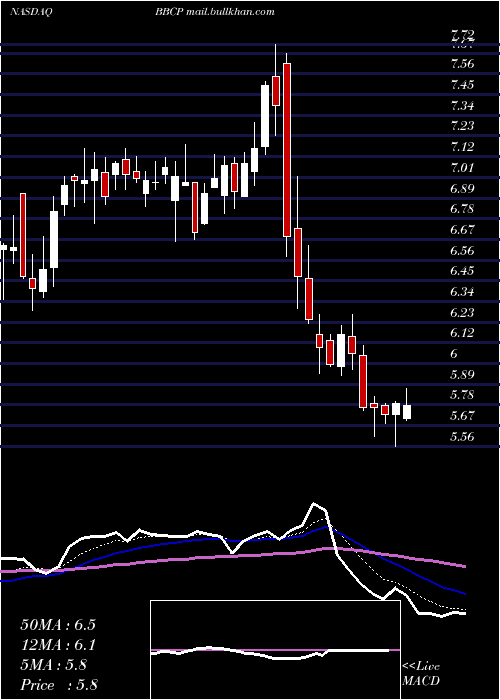This screenshot has width=500, height=700.
Task: Click the Price : 5.8 readout
Action: [59, 685]
